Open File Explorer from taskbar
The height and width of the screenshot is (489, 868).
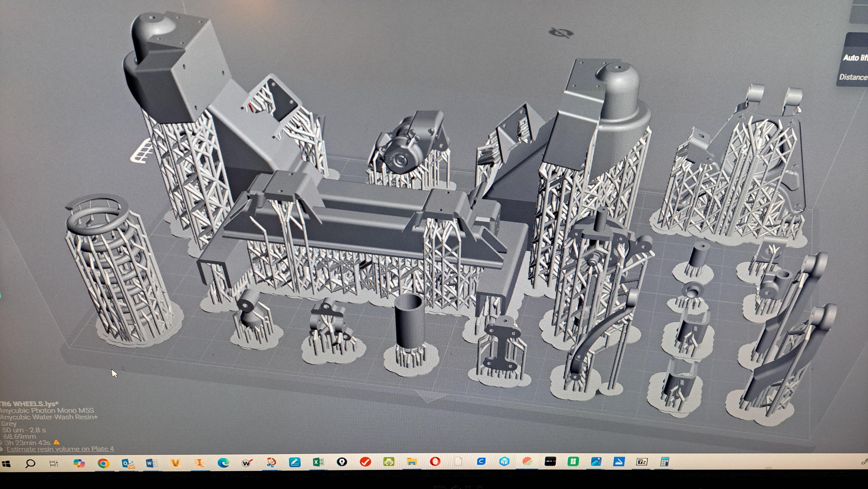(x=412, y=462)
